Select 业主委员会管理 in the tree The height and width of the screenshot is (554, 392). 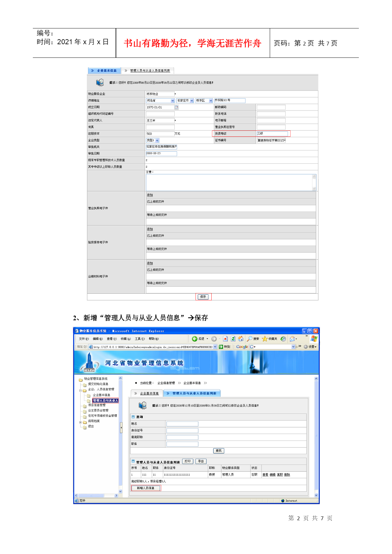[98, 411]
